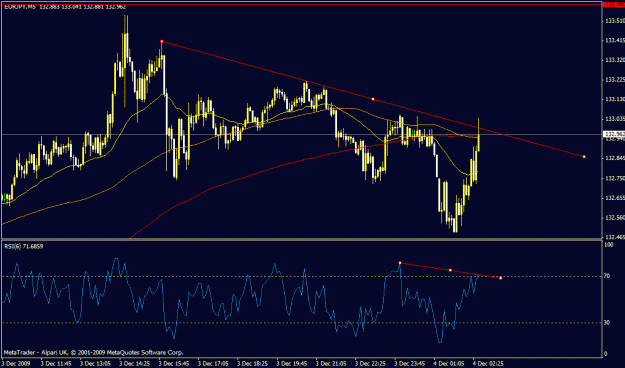Select first anchor of the RSI trendline
This screenshot has width=625, height=368.
click(x=400, y=263)
